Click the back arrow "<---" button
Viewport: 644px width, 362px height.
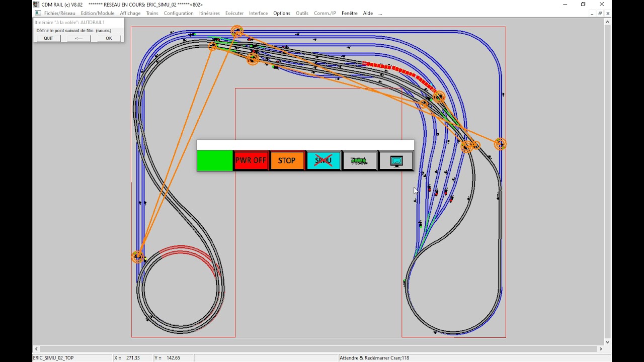point(79,38)
